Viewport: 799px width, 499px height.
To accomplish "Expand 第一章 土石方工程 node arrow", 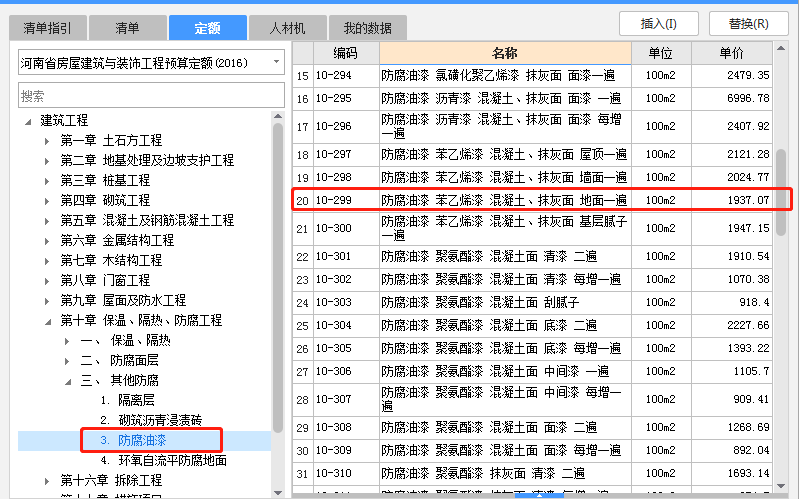I will 47,141.
